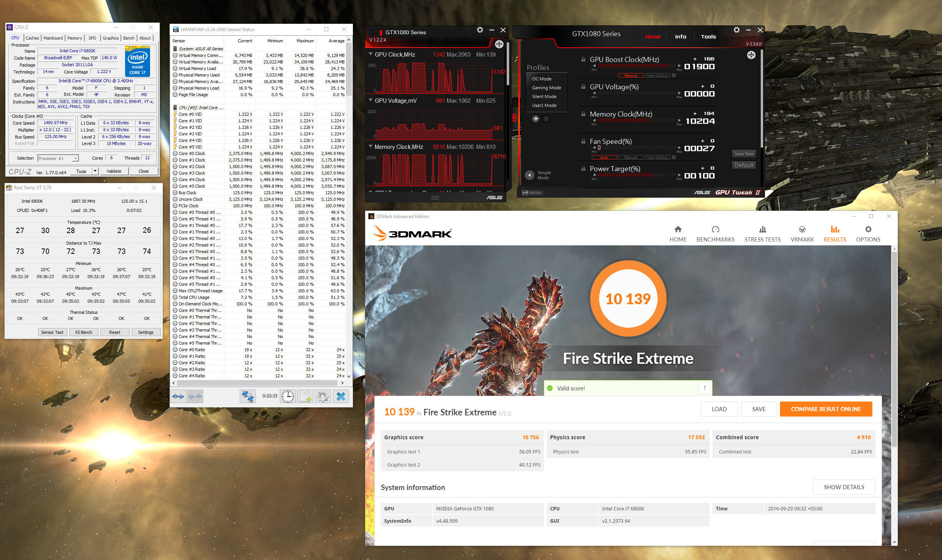The height and width of the screenshot is (560, 942).
Task: Click Compare Result Online button
Action: [x=826, y=409]
